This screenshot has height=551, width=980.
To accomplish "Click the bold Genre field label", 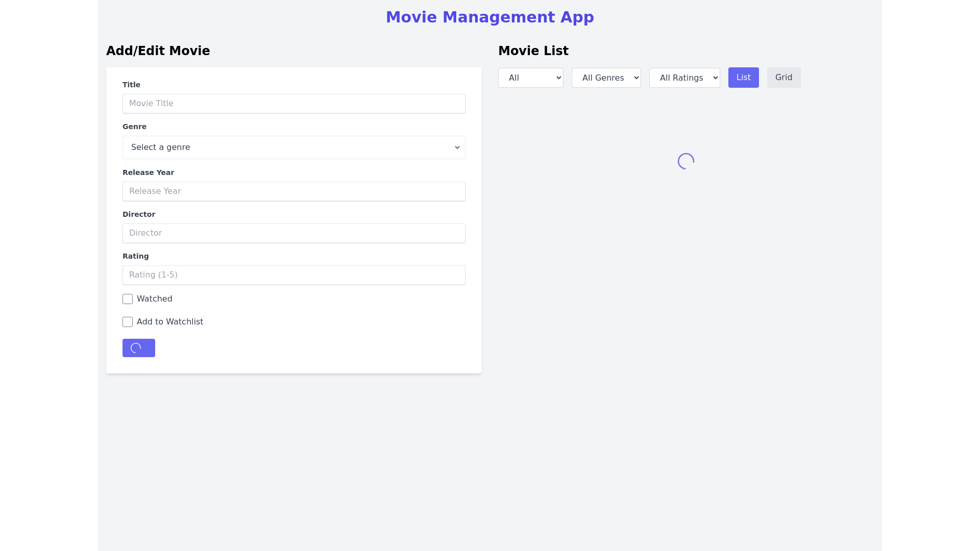I will [x=134, y=127].
